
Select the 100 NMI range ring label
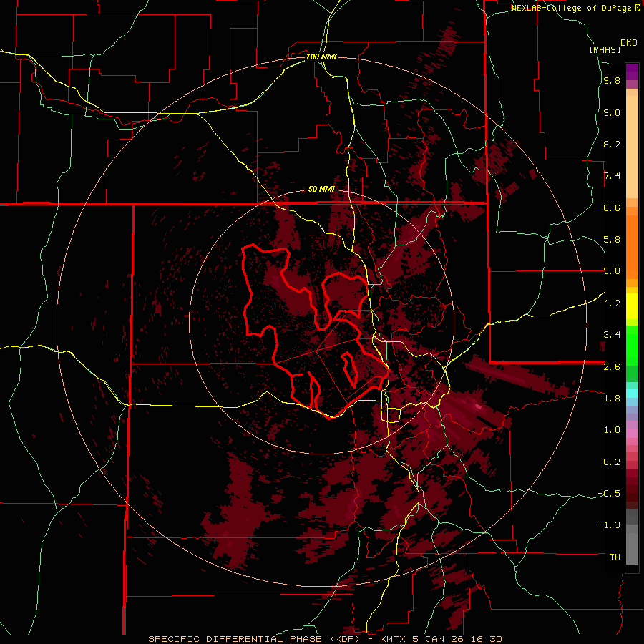[x=321, y=57]
